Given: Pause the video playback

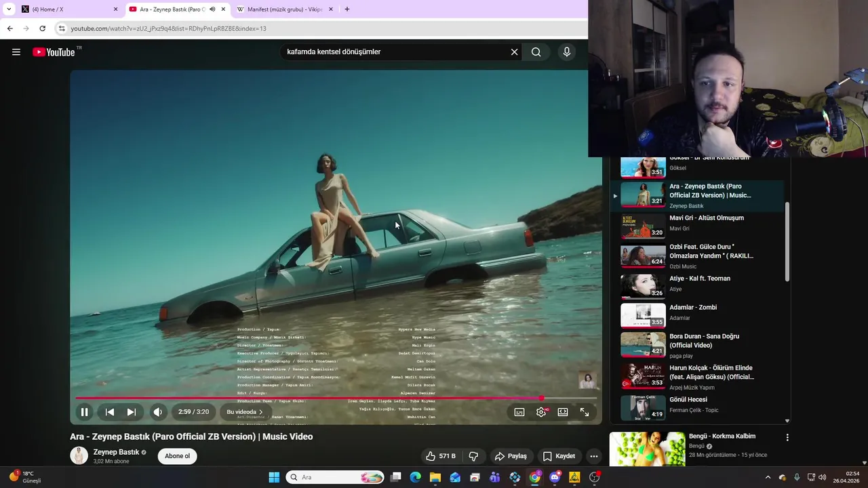Looking at the screenshot, I should [85, 412].
